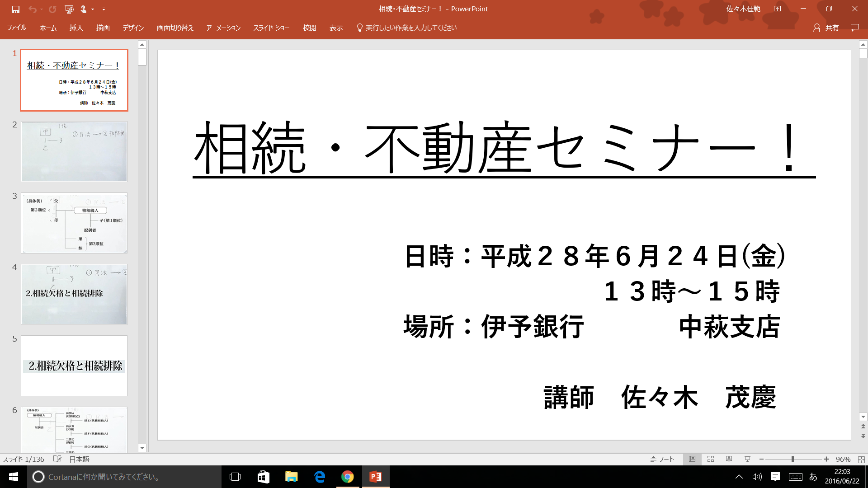The width and height of the screenshot is (868, 488).
Task: Open Windows Store from taskbar
Action: click(x=263, y=477)
